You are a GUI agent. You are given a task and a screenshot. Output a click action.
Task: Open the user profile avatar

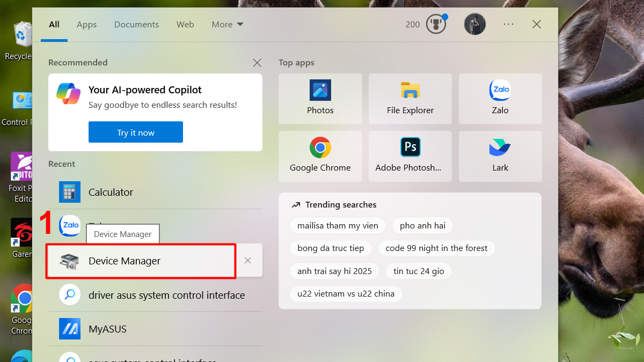tap(475, 24)
